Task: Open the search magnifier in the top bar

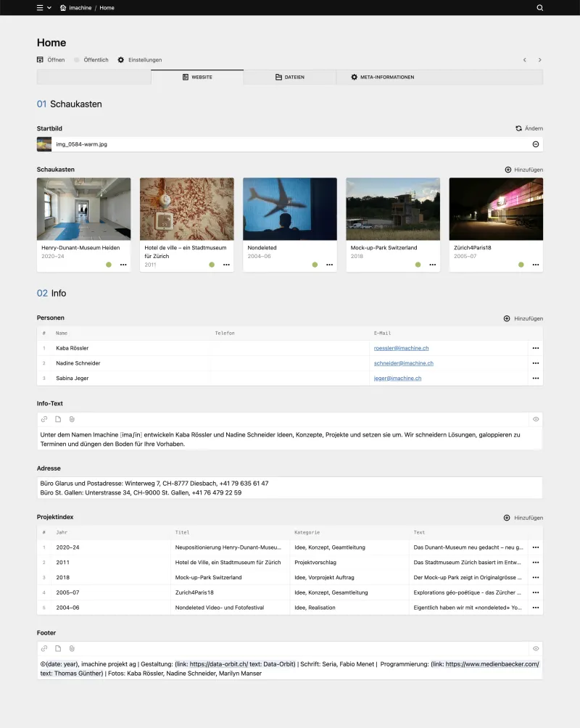Action: point(540,8)
